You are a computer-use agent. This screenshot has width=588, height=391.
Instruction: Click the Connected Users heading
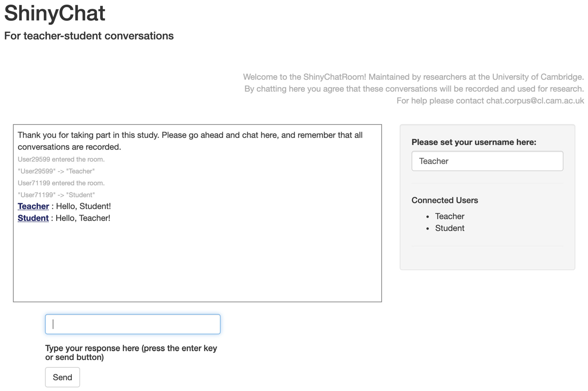445,200
